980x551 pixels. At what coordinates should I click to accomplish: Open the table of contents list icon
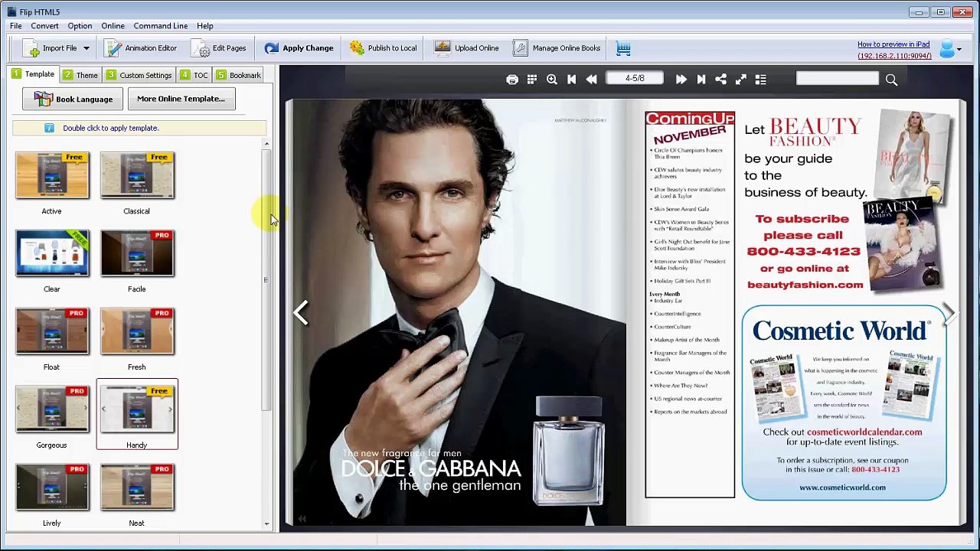pyautogui.click(x=761, y=80)
